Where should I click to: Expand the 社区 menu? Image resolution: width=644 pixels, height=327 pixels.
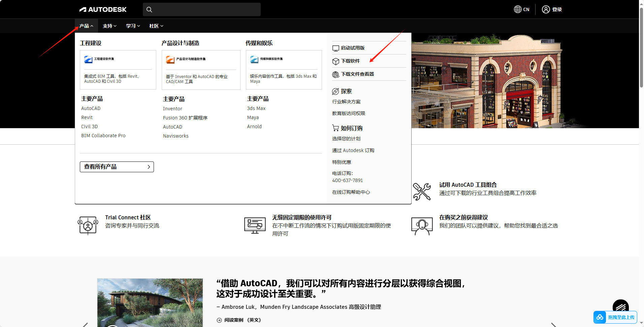156,26
